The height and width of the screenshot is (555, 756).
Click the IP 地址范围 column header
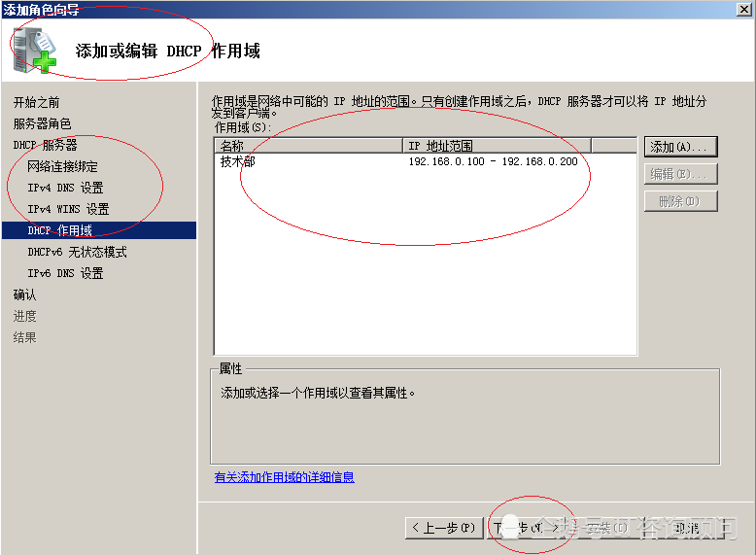coord(497,146)
